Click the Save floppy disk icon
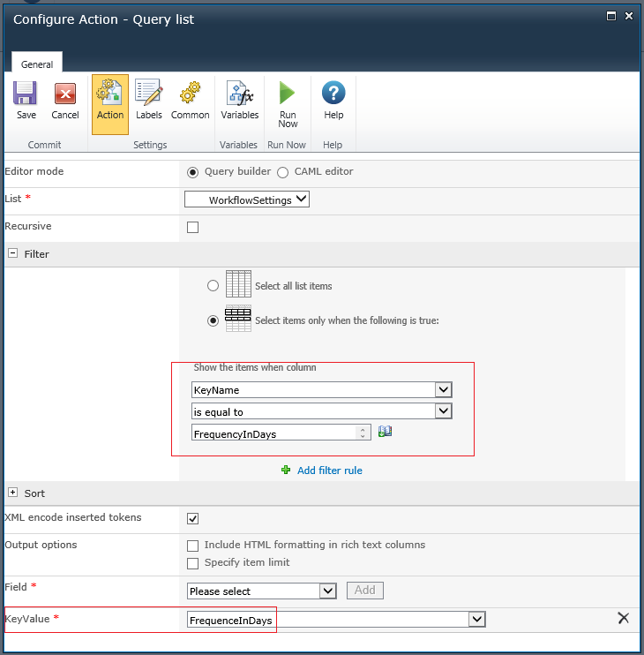The image size is (644, 655). click(x=26, y=93)
